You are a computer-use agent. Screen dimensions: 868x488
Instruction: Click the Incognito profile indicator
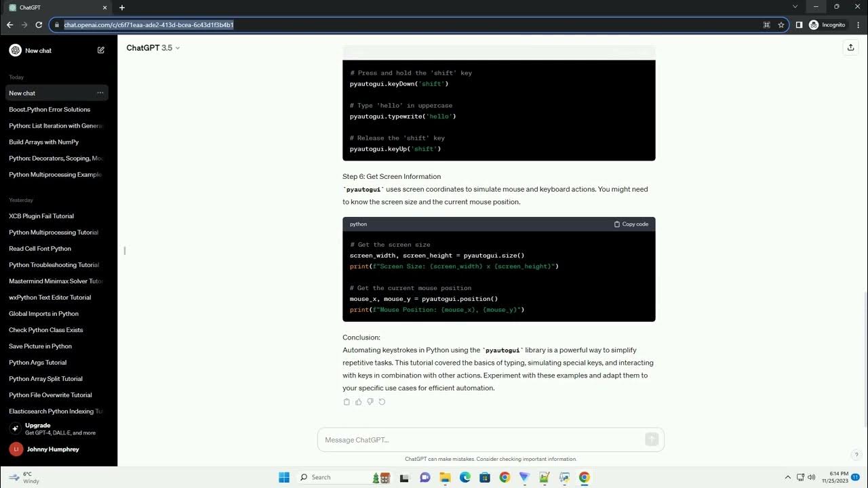[827, 24]
